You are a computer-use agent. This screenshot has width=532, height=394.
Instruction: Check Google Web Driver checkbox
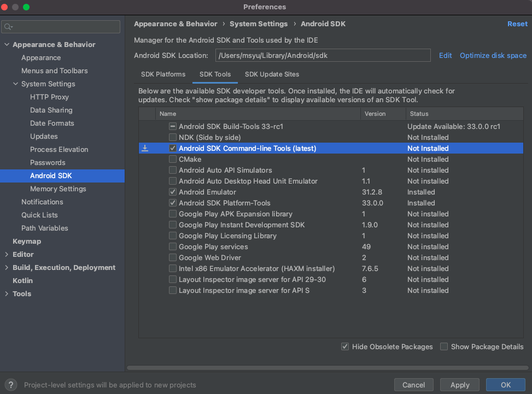[173, 258]
